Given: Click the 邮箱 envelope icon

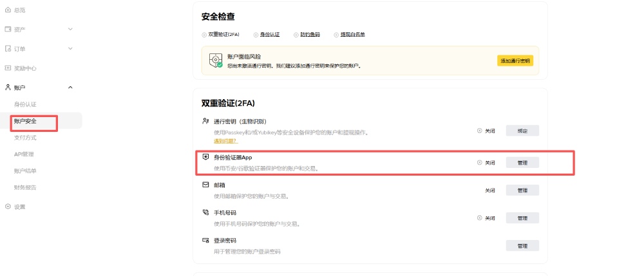Looking at the screenshot, I should click(205, 185).
